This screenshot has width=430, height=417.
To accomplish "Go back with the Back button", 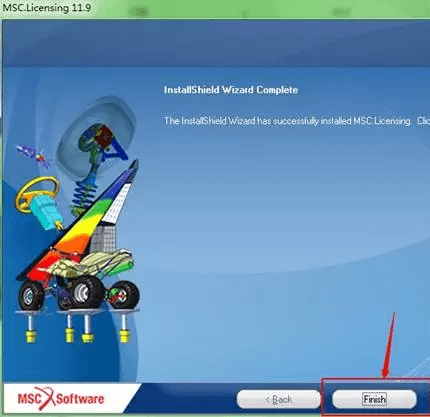I will tap(279, 399).
